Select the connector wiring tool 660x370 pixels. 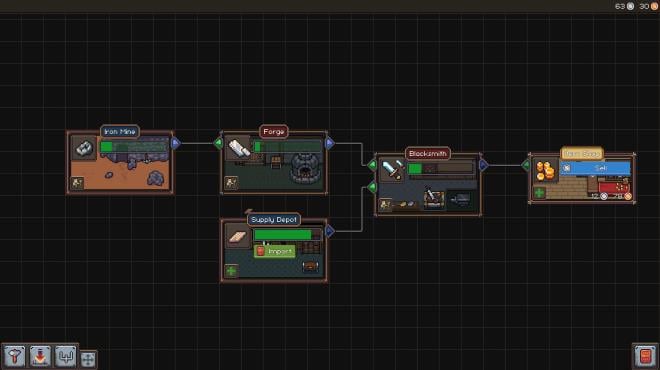point(66,356)
